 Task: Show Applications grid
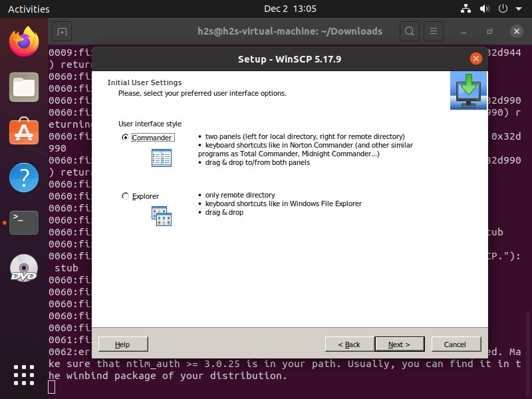pos(24,375)
